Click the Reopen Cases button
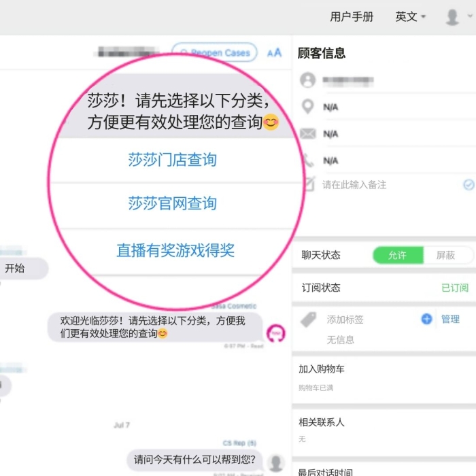 [214, 52]
